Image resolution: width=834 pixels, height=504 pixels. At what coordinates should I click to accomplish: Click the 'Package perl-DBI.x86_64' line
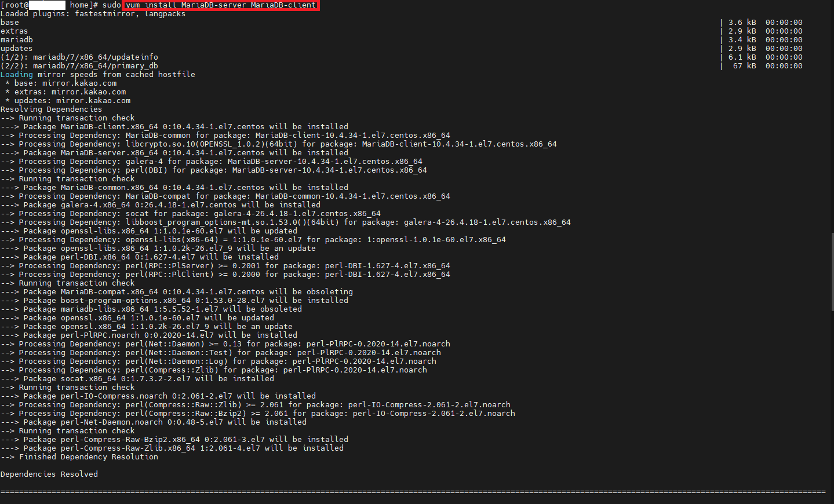click(x=140, y=257)
